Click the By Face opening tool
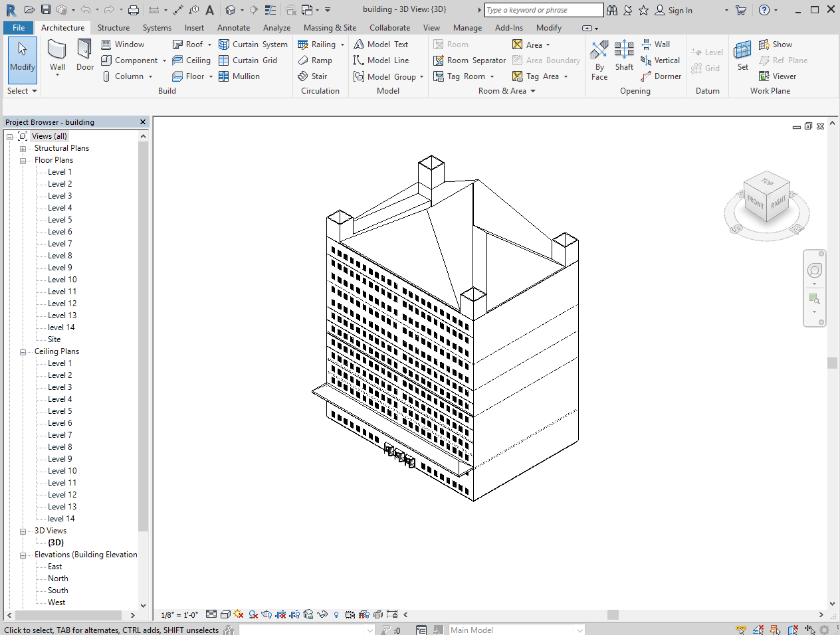 coord(599,60)
